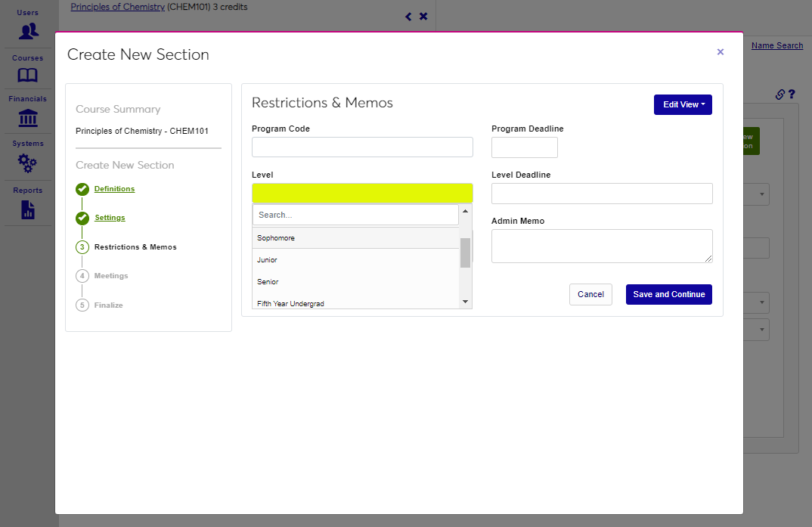Expand the Edit View dropdown
Screen dimensions: 812x527
pos(683,104)
